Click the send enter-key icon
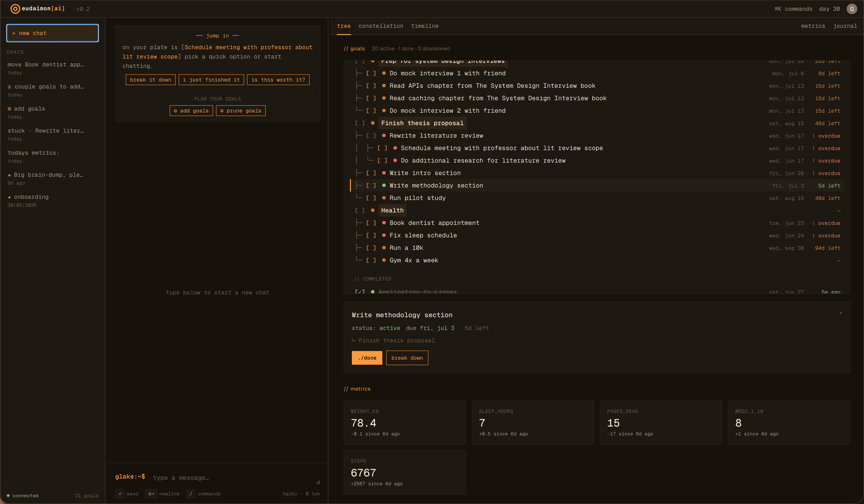864x504 pixels. [x=120, y=494]
